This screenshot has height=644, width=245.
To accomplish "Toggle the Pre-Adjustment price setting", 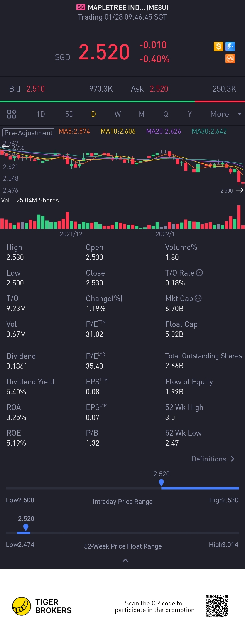I will coord(28,132).
